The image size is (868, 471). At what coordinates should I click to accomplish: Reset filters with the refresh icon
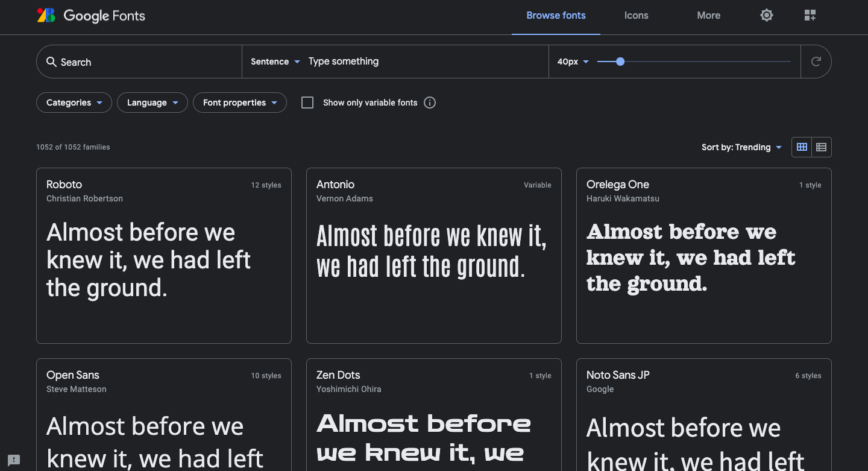[x=816, y=62]
